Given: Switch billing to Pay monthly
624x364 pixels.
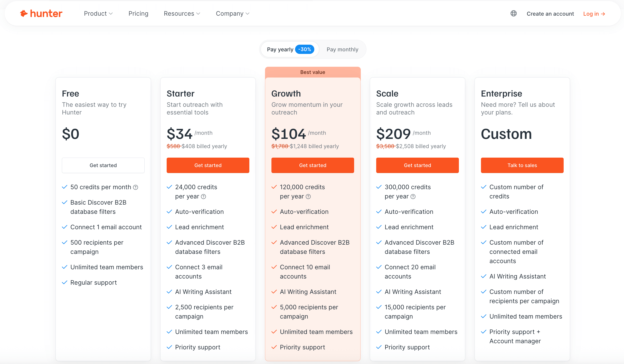Looking at the screenshot, I should tap(342, 49).
